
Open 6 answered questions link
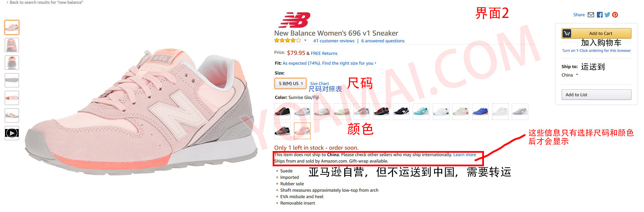(383, 41)
